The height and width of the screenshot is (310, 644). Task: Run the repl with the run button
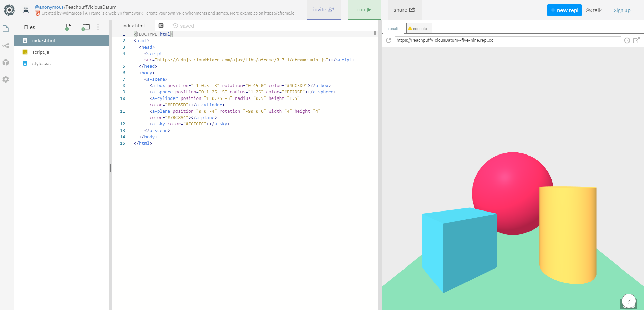(x=364, y=10)
